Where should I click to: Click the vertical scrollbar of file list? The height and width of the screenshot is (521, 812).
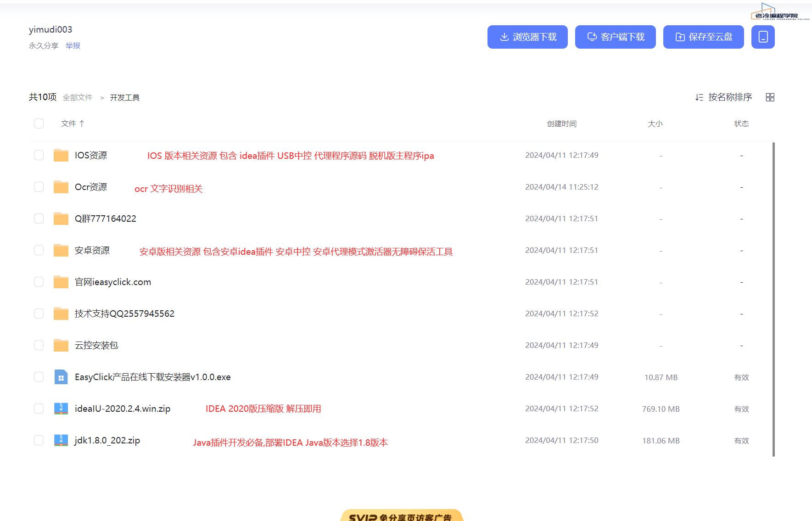(773, 299)
